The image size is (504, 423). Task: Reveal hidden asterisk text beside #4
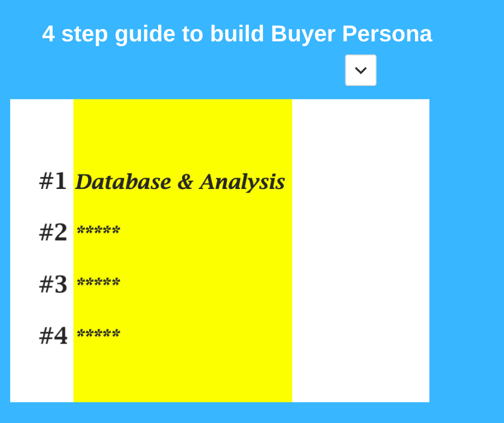point(98,333)
